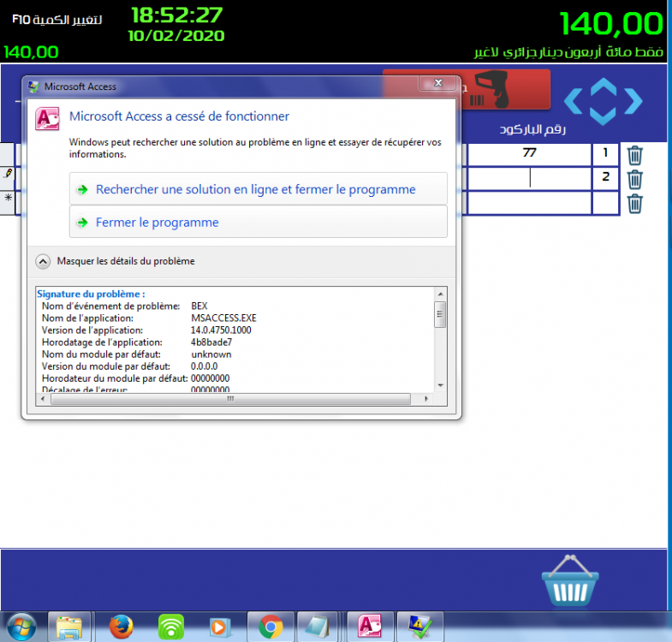Open the green Wi-Fi hotspot taskbar app
Screen dimensions: 672x642
(x=171, y=627)
